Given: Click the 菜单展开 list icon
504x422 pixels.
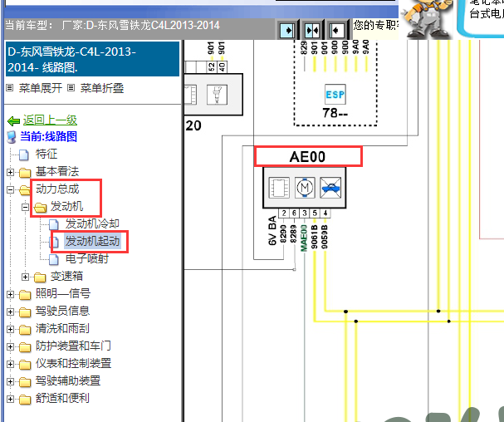Looking at the screenshot, I should (10, 87).
